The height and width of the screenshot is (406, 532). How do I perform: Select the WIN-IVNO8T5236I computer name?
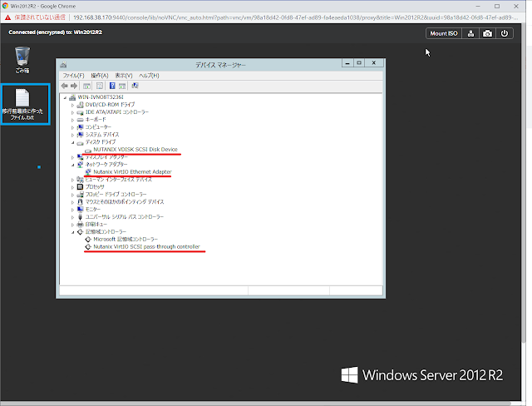pos(101,97)
